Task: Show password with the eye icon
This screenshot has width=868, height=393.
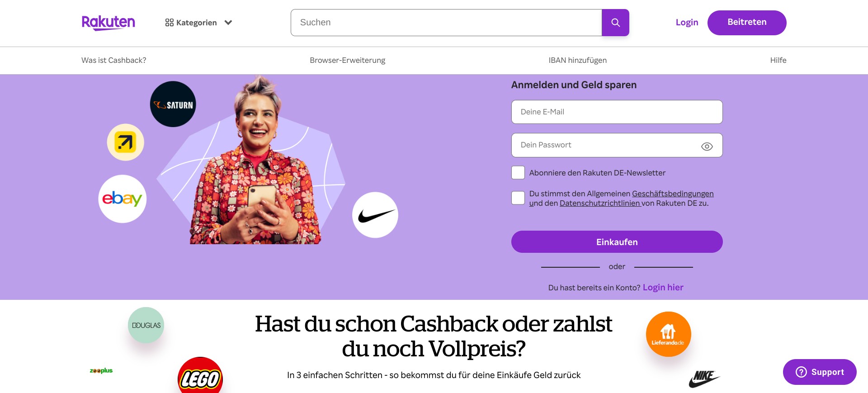Action: (x=707, y=146)
